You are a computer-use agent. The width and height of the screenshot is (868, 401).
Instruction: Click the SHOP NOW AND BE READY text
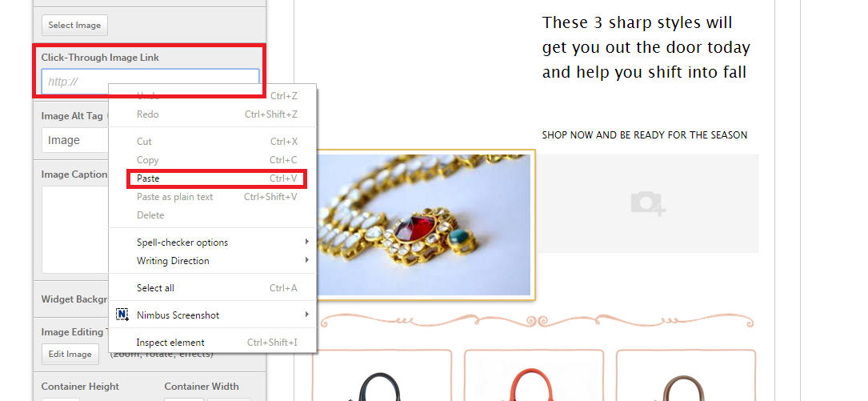[x=644, y=135]
